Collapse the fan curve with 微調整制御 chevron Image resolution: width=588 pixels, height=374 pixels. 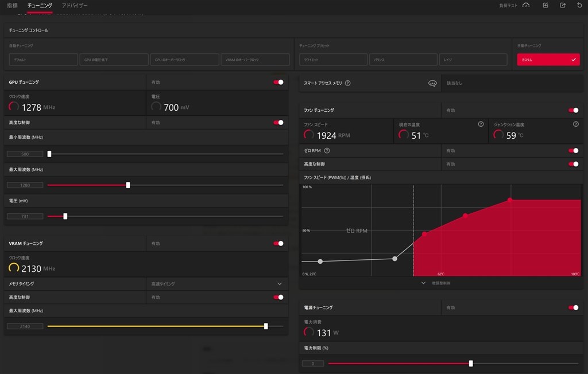coord(423,283)
